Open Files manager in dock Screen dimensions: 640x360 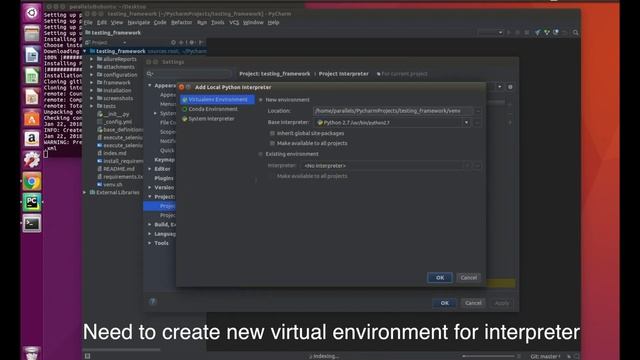click(32, 33)
